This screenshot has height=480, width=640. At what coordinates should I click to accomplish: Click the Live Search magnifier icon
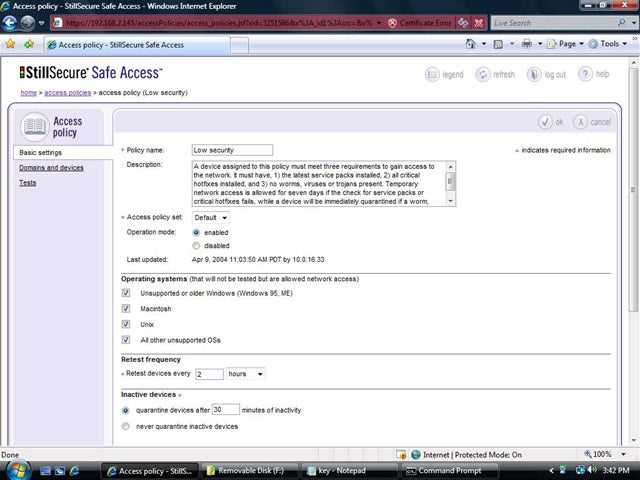click(x=621, y=23)
